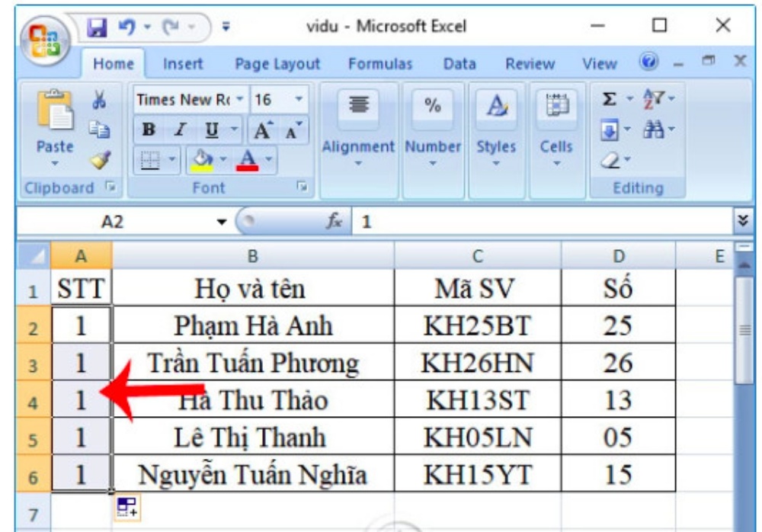
Task: Open the font name dropdown
Action: [x=241, y=101]
